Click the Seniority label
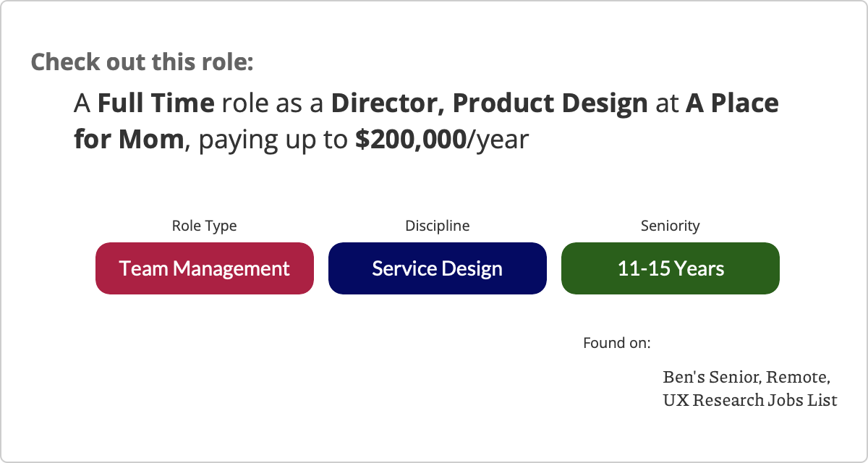This screenshot has height=463, width=868. (671, 226)
